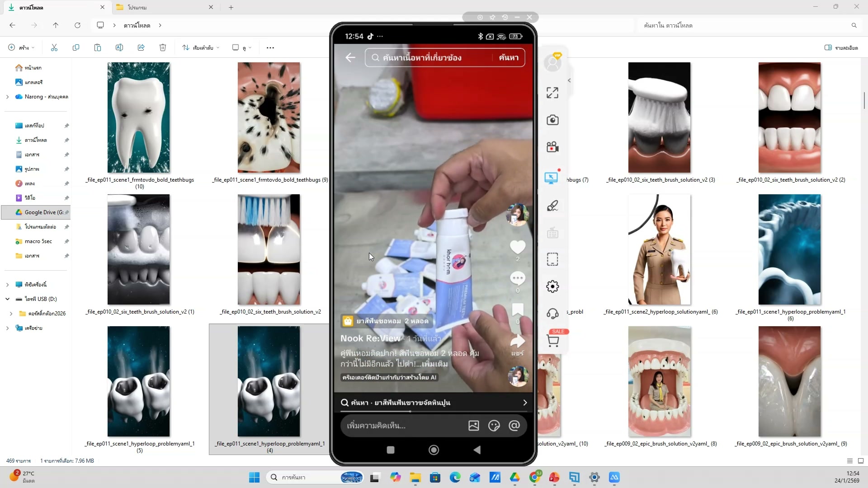Screen dimensions: 868x488
Task: Open the sort order dropdown
Action: [201, 47]
